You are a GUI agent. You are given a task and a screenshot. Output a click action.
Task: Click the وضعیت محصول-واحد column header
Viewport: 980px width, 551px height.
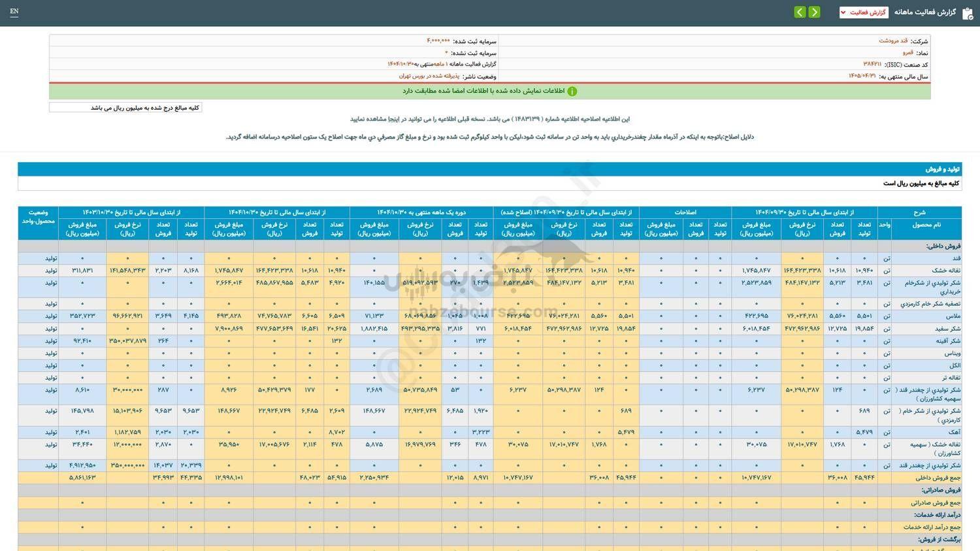click(38, 217)
